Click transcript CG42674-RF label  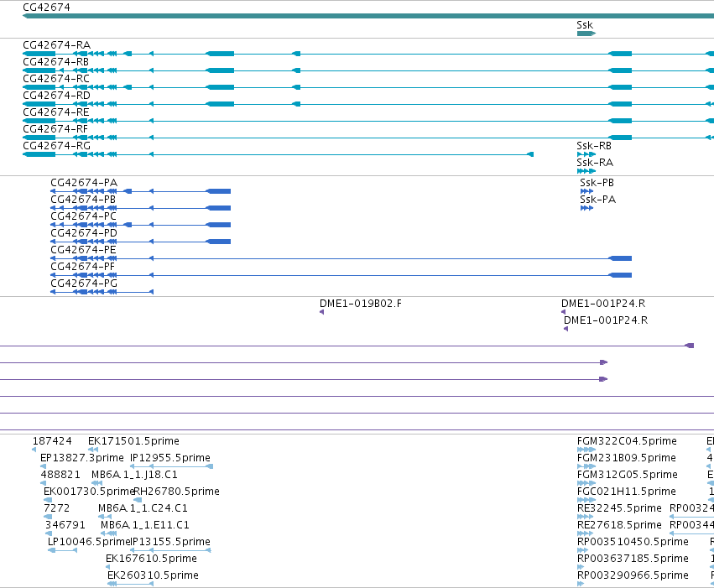click(x=55, y=129)
